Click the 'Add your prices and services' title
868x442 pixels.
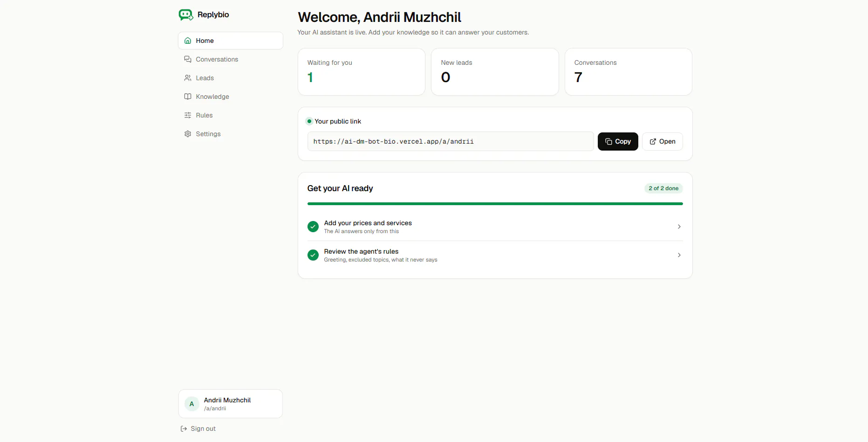click(368, 223)
